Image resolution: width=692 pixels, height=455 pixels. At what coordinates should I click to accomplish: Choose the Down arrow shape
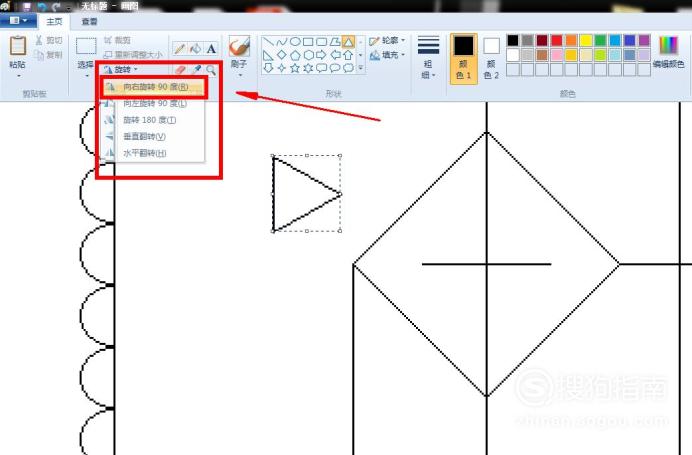tap(268, 68)
